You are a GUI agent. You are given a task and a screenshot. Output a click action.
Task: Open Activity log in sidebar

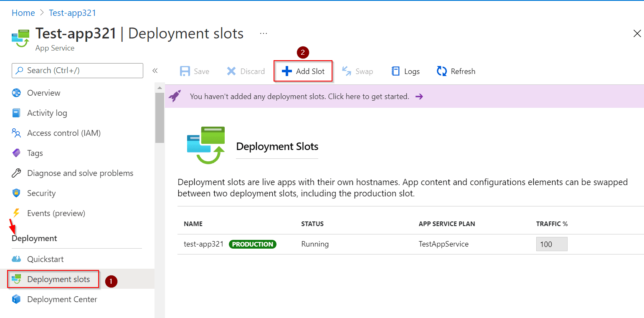[47, 113]
